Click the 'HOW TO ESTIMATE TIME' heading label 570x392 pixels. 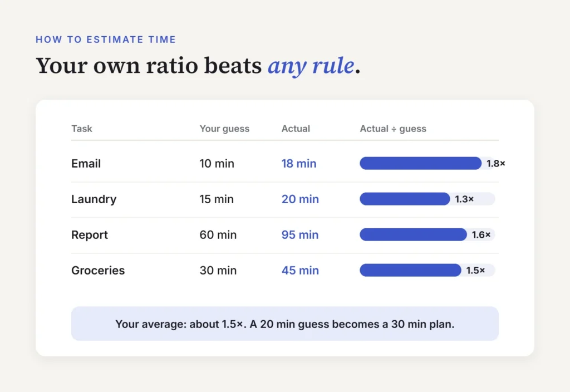[x=105, y=40]
